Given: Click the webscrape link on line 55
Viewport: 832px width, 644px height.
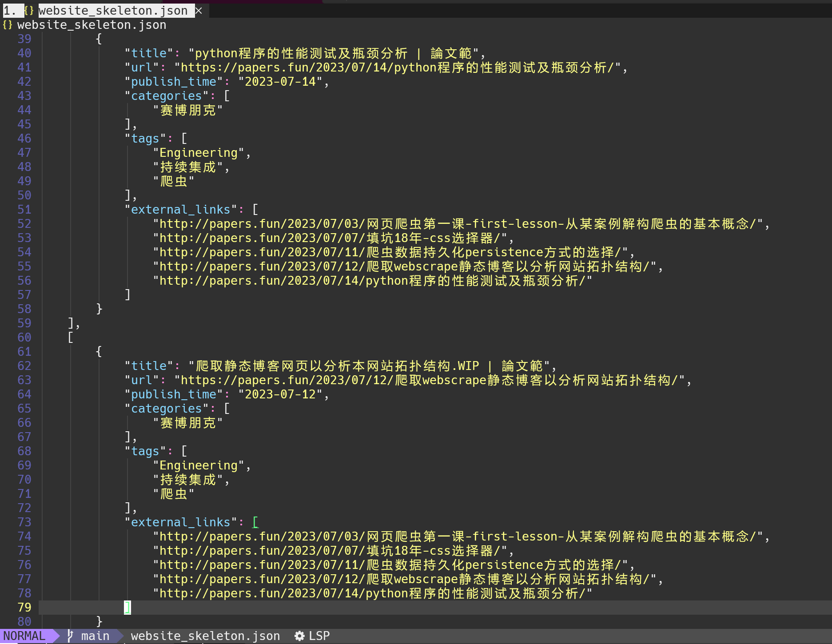Looking at the screenshot, I should (405, 266).
